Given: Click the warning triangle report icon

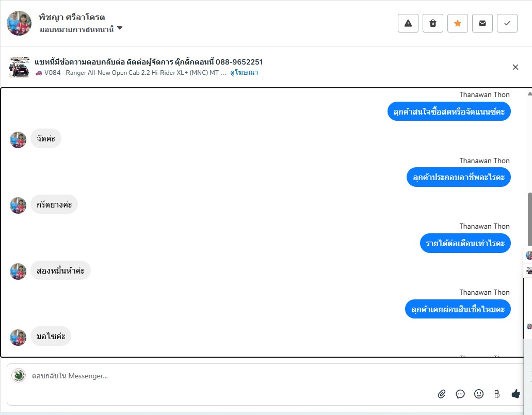Looking at the screenshot, I should click(408, 23).
